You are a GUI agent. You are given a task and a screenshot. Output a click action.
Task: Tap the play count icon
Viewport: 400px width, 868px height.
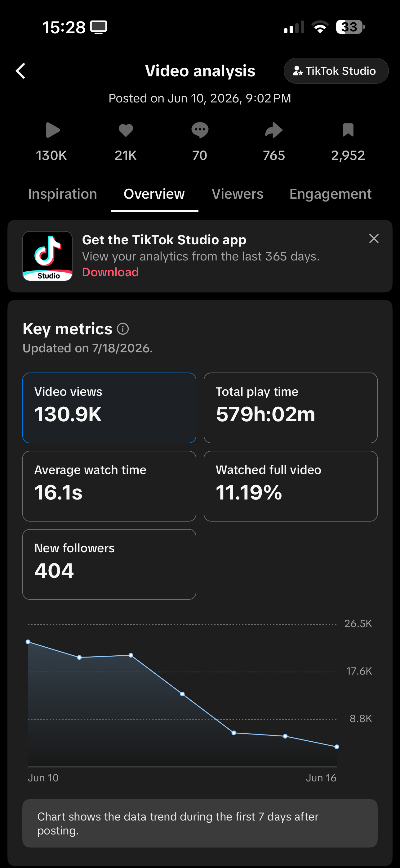52,130
